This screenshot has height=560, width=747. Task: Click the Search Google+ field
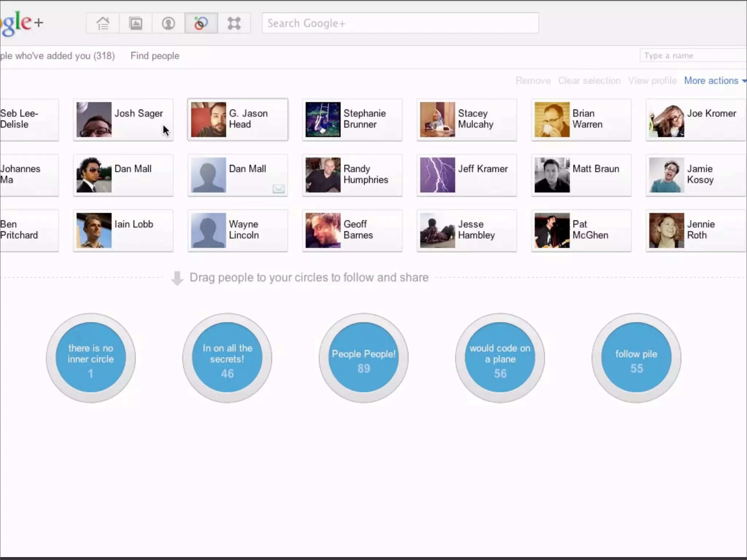pos(400,23)
